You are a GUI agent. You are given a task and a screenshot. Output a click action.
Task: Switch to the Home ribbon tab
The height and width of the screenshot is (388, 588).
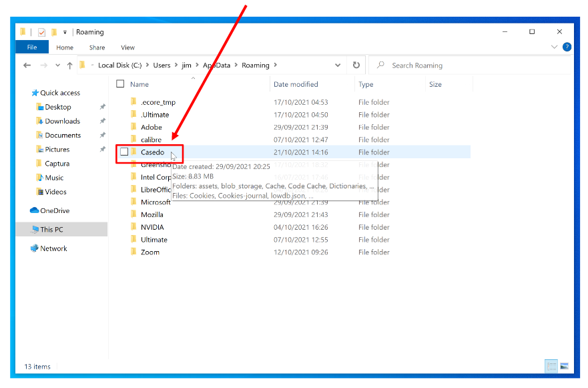pyautogui.click(x=65, y=47)
